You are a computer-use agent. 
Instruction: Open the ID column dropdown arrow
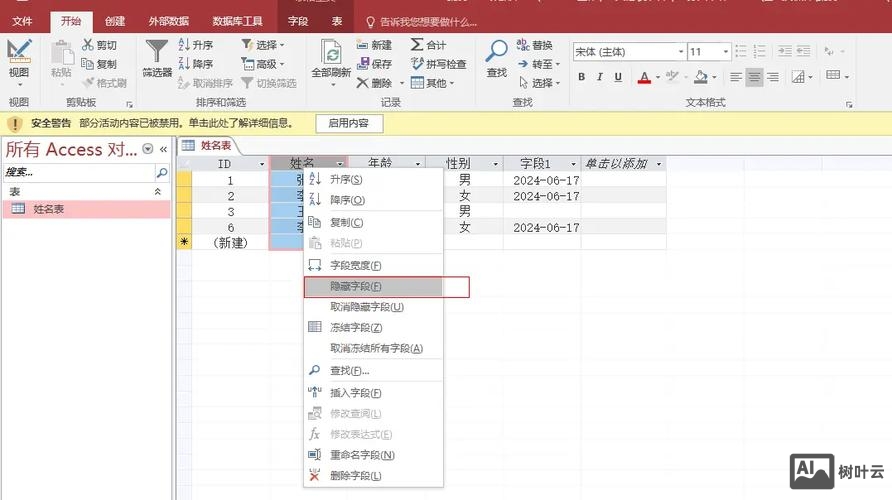point(262,164)
